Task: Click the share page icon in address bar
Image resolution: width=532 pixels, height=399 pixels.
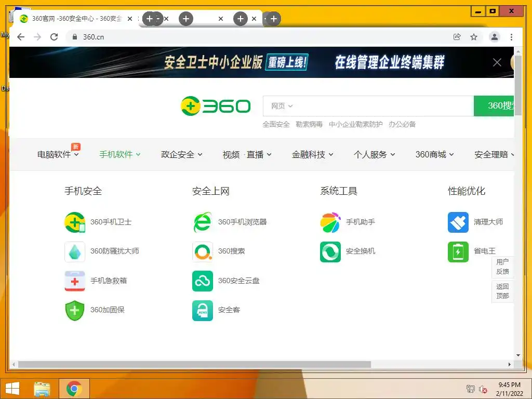Action: coord(457,37)
